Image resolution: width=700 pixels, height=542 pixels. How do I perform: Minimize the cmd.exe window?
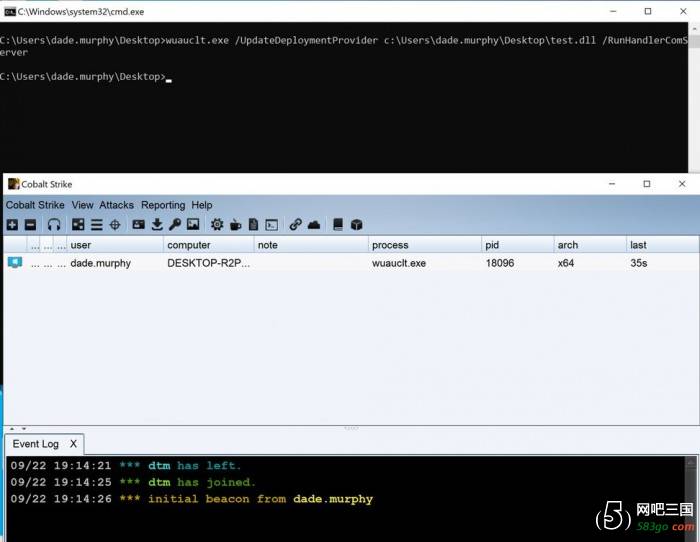tap(613, 11)
